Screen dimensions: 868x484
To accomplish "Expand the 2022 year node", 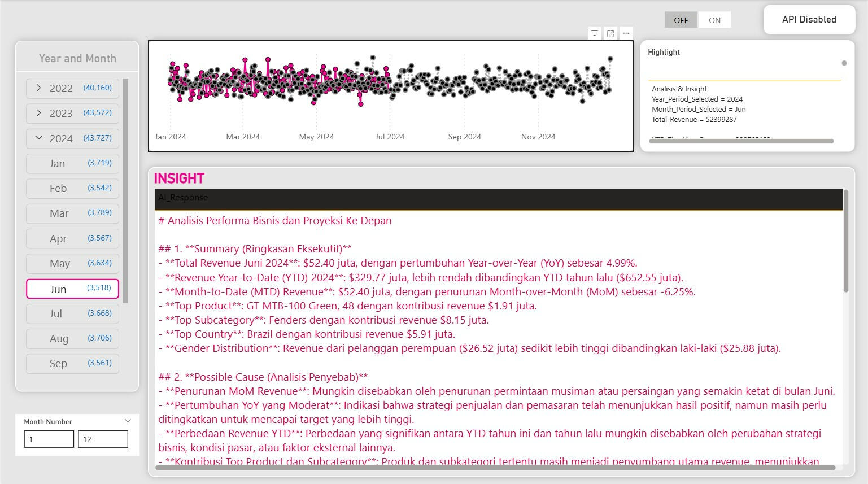I will 38,88.
